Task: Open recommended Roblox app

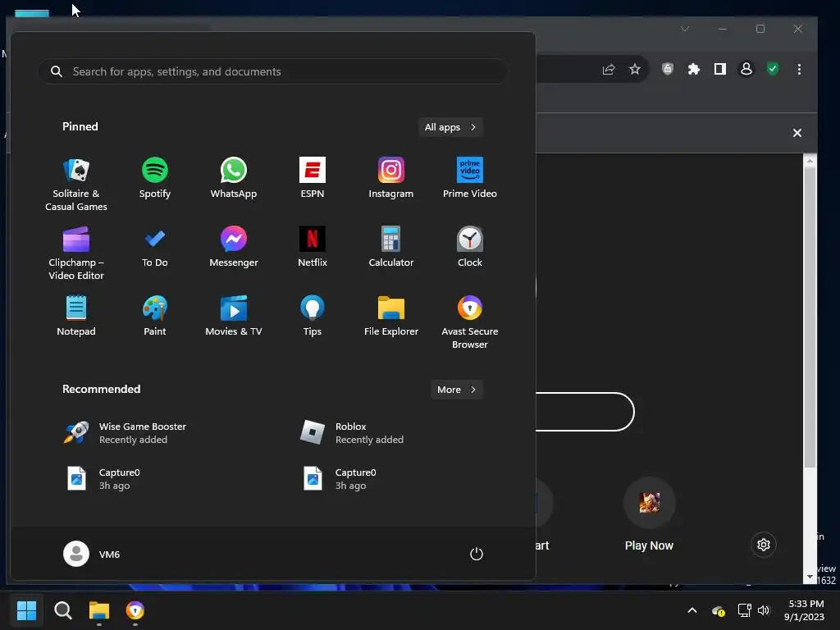Action: 351,433
